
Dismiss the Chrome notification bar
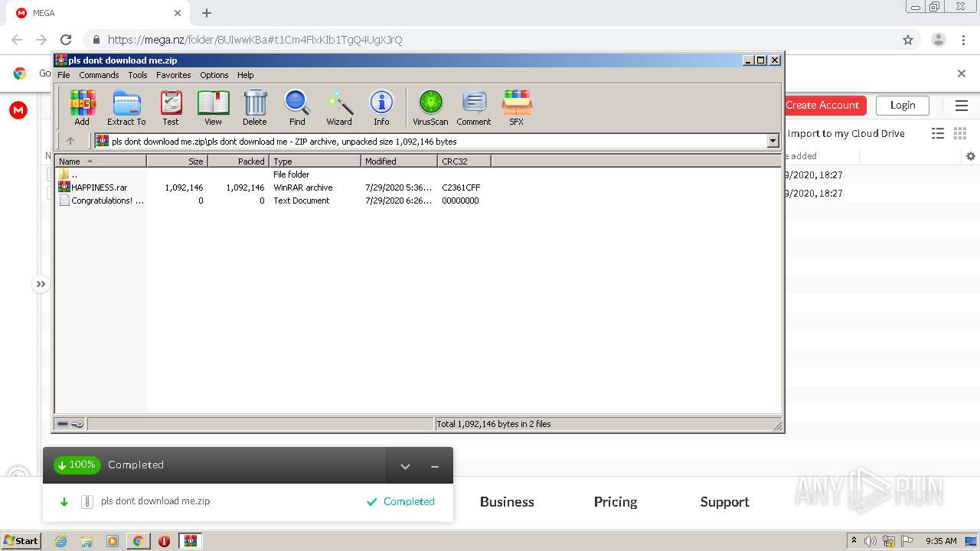coord(962,73)
